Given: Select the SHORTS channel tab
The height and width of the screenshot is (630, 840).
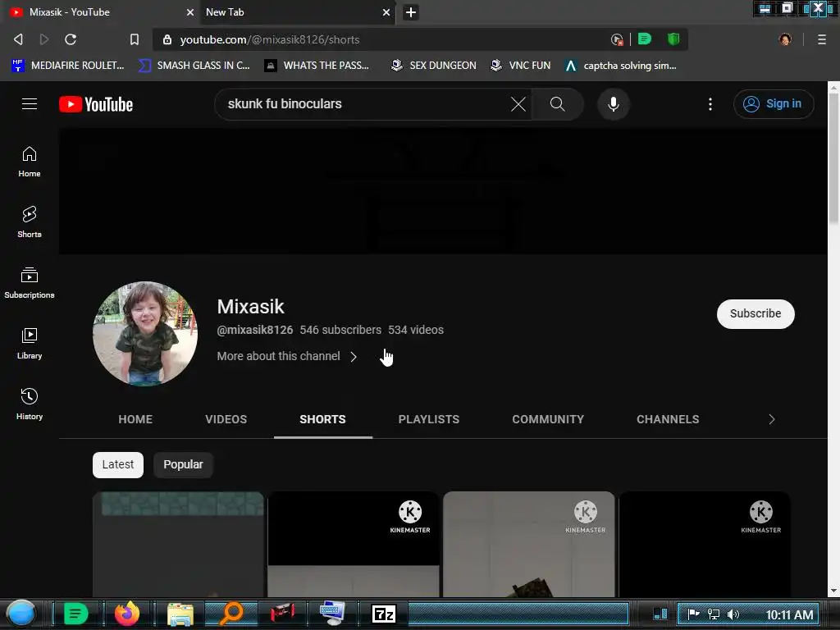Looking at the screenshot, I should (x=322, y=419).
